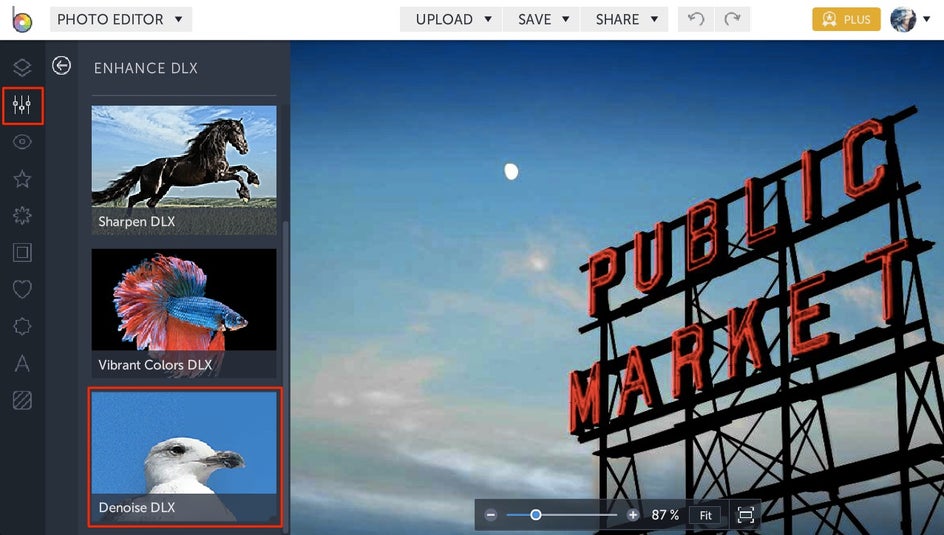Image resolution: width=944 pixels, height=535 pixels.
Task: Toggle fullscreen view icon
Action: [x=745, y=515]
